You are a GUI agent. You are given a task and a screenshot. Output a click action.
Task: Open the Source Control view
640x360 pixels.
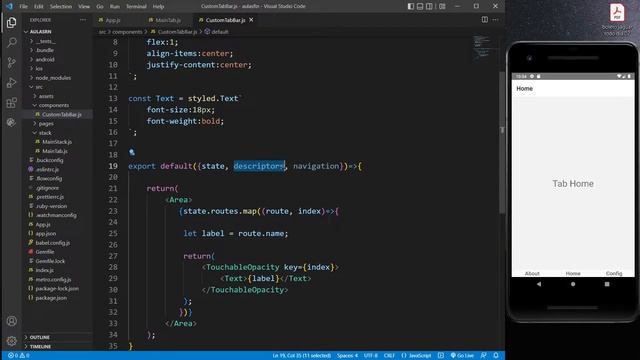pyautogui.click(x=11, y=62)
